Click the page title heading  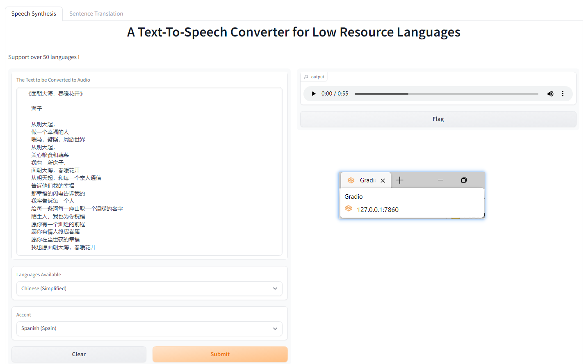pos(294,32)
